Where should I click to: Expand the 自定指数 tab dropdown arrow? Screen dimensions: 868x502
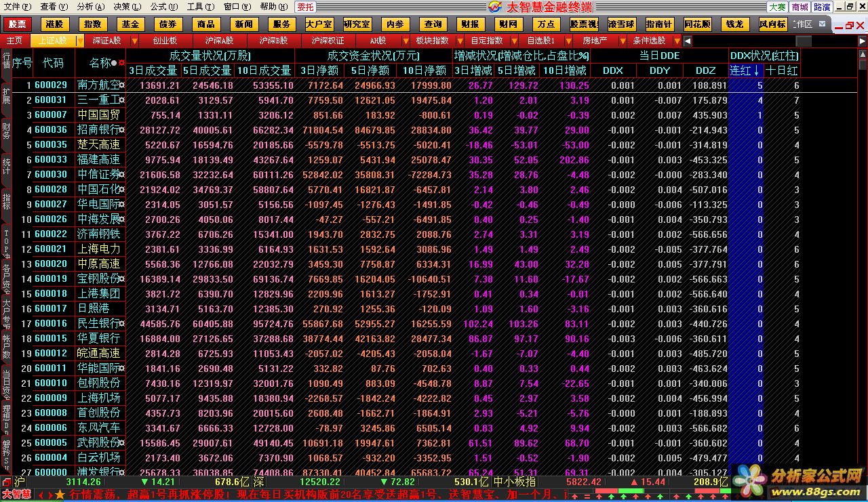(514, 40)
